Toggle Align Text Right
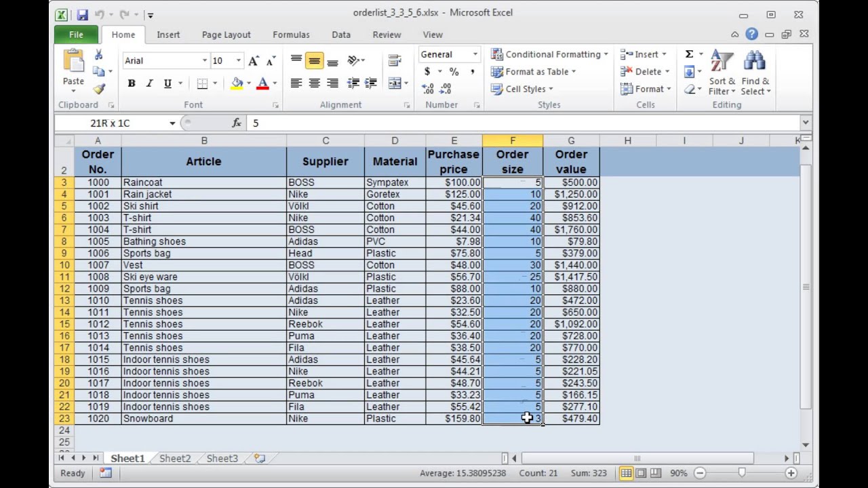868x488 pixels. 332,83
